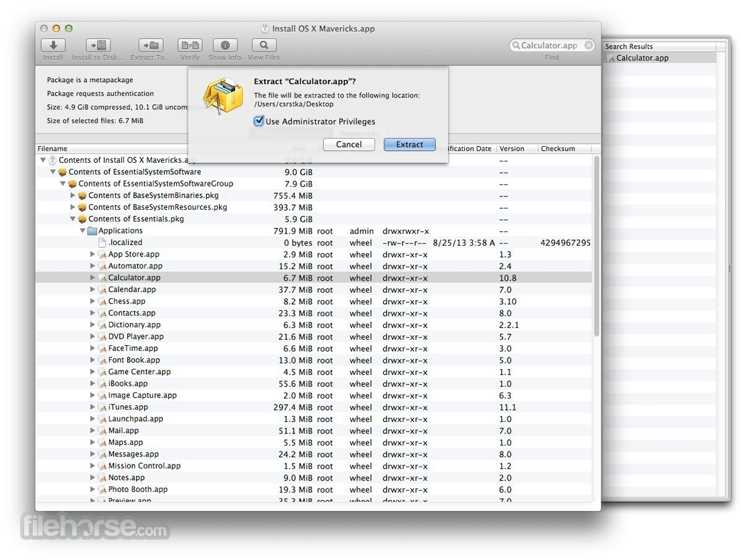Click the iTunes.app file icon
Viewport: 741px width, 560px height.
click(x=102, y=407)
